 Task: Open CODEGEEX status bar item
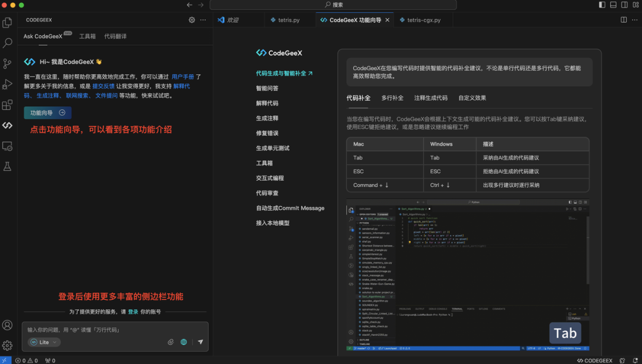coord(594,360)
